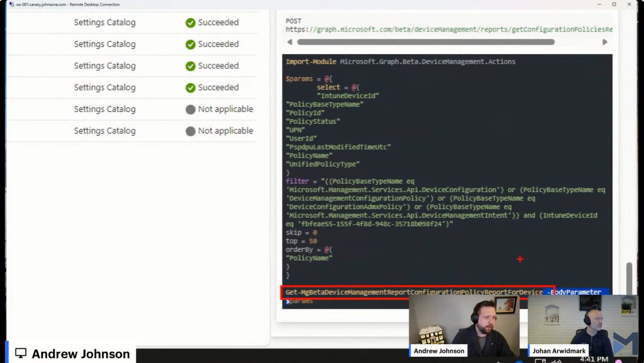Click the "UnifiedPolicyType" string
Image resolution: width=644 pixels, height=363 pixels.
[323, 164]
